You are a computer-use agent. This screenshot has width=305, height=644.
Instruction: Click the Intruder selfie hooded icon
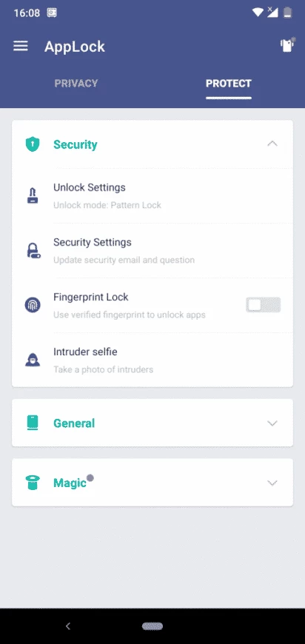click(x=33, y=360)
